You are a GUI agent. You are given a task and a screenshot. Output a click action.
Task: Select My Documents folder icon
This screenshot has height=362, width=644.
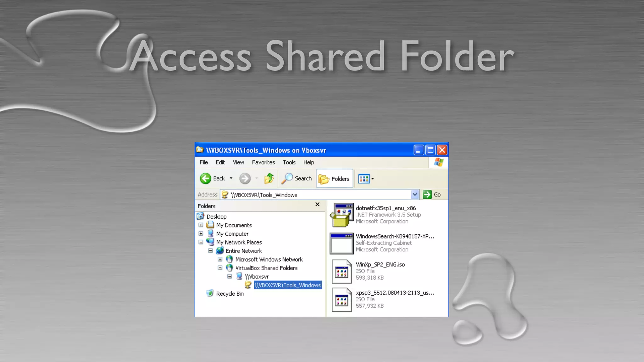click(x=210, y=225)
